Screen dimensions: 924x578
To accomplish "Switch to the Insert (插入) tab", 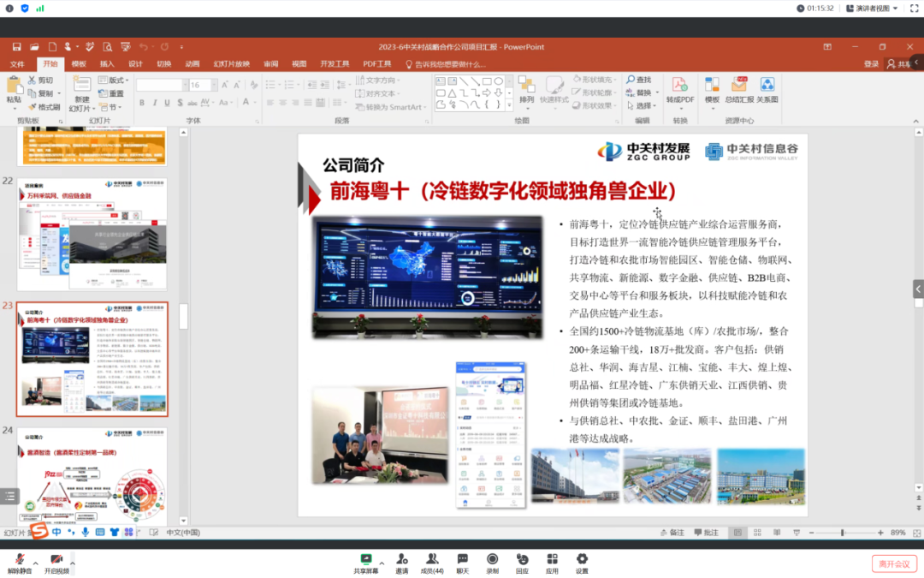I will [107, 63].
